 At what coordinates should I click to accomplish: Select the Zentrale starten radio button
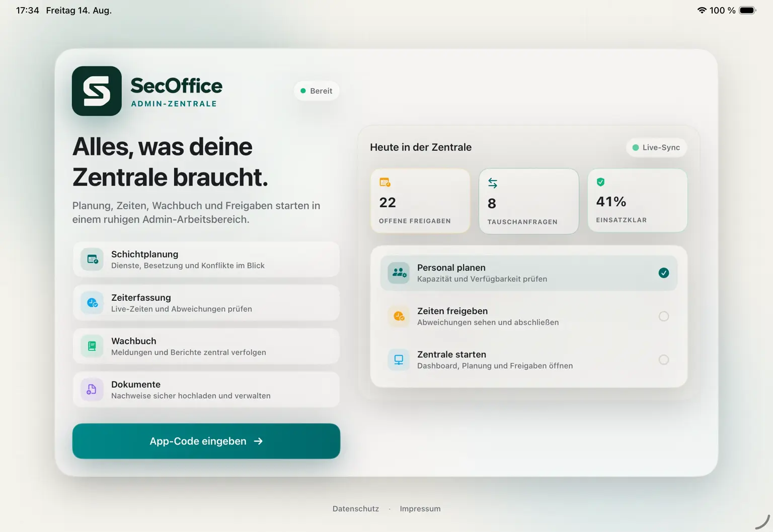664,360
